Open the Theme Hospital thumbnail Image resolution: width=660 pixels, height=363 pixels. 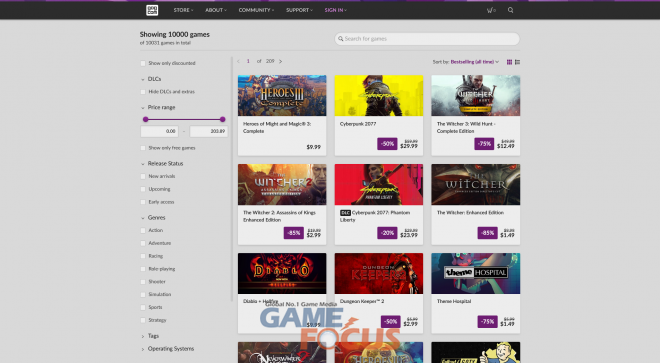pyautogui.click(x=476, y=273)
